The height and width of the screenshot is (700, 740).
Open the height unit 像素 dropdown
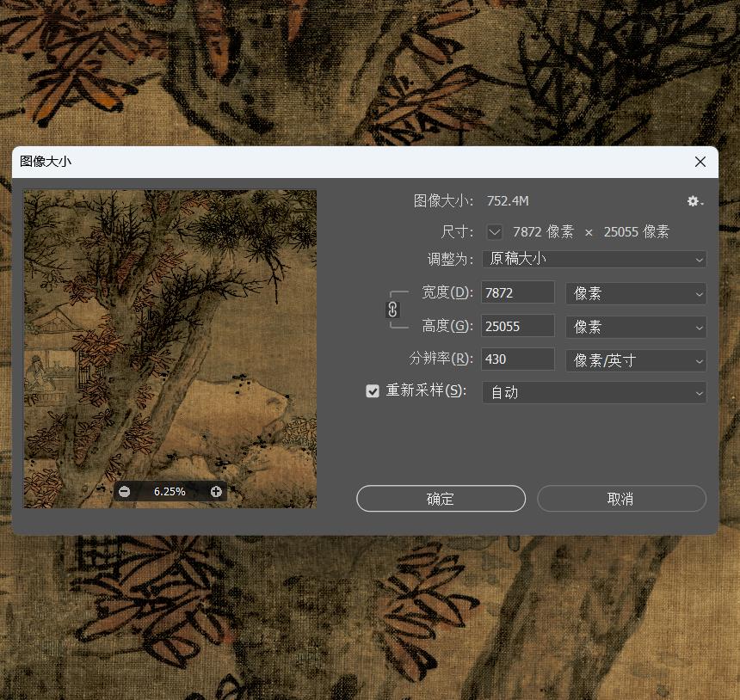[x=636, y=327]
